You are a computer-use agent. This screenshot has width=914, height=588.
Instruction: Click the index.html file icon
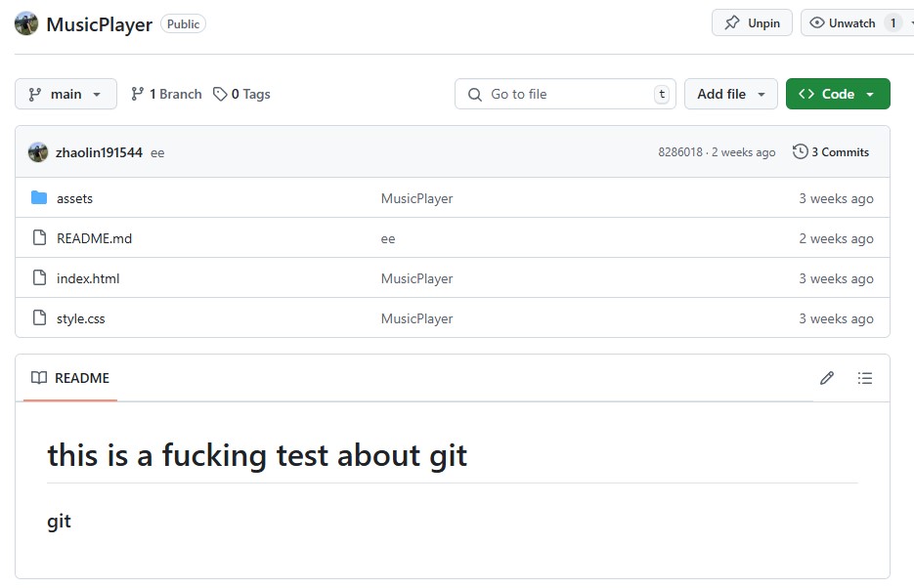(39, 278)
